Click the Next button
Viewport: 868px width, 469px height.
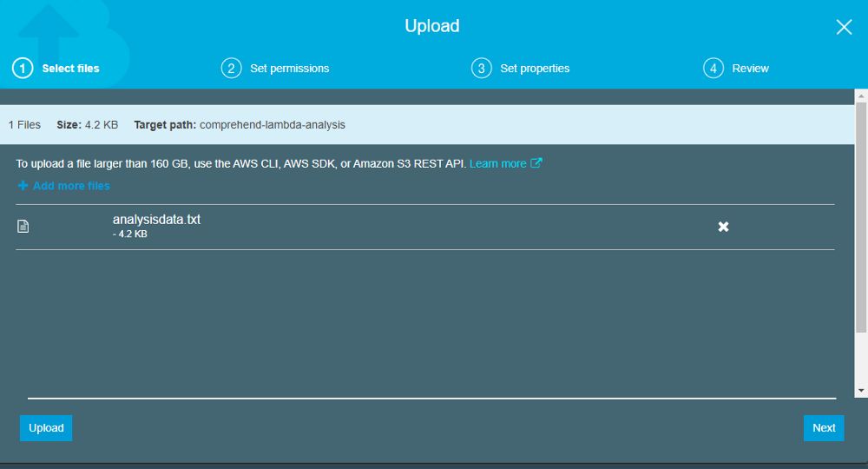[824, 428]
